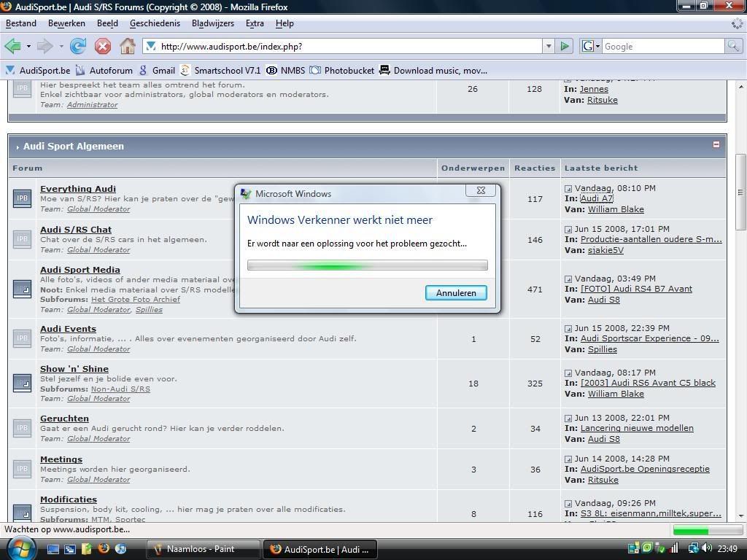Open the Non-Audi S/RS subforum link
747x560 pixels.
point(120,389)
